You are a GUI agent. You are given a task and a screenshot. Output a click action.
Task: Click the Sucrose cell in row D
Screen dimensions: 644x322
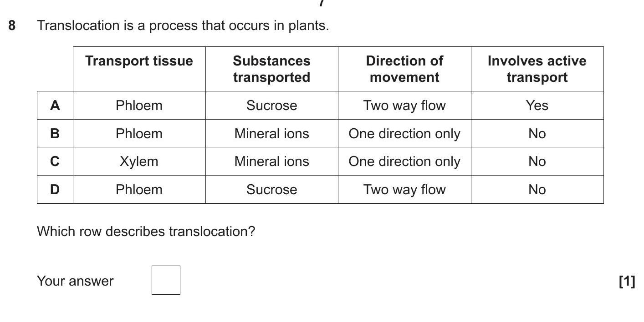click(271, 190)
